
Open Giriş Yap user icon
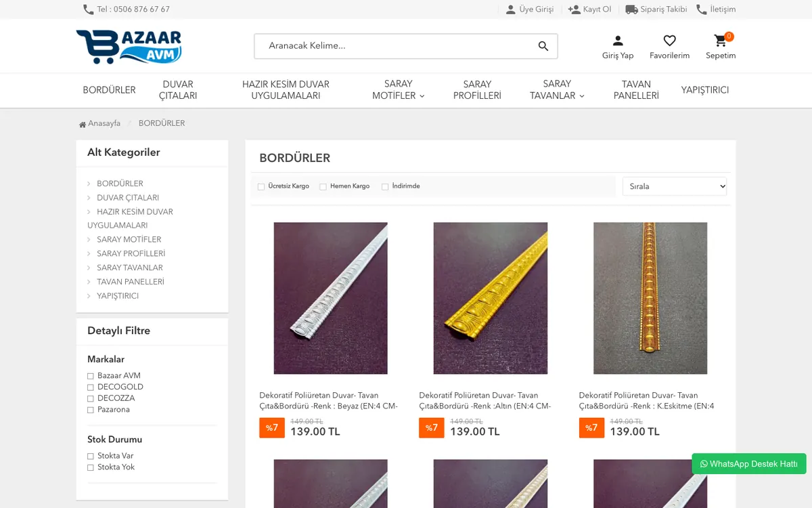pyautogui.click(x=618, y=41)
